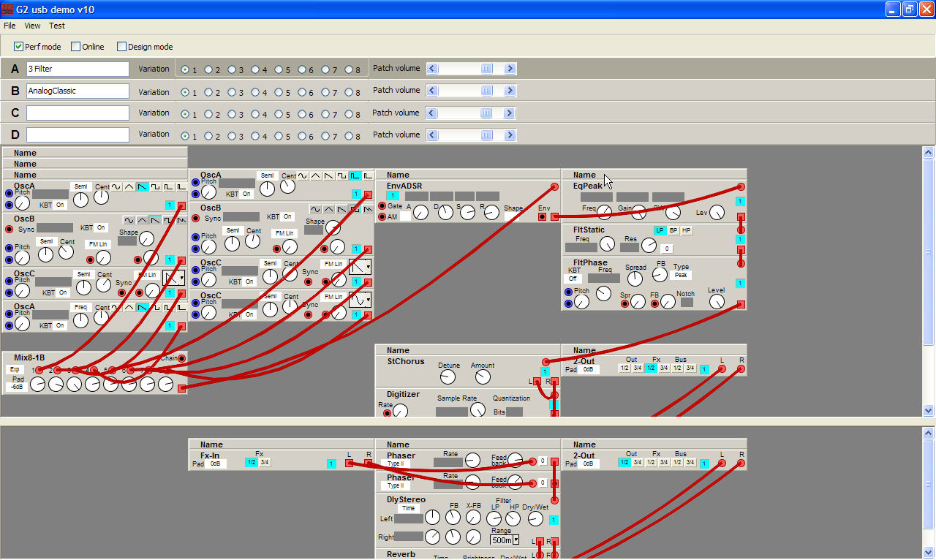Image resolution: width=936 pixels, height=560 pixels.
Task: Select sine waveform icon on first OscA module
Action: coord(116,187)
